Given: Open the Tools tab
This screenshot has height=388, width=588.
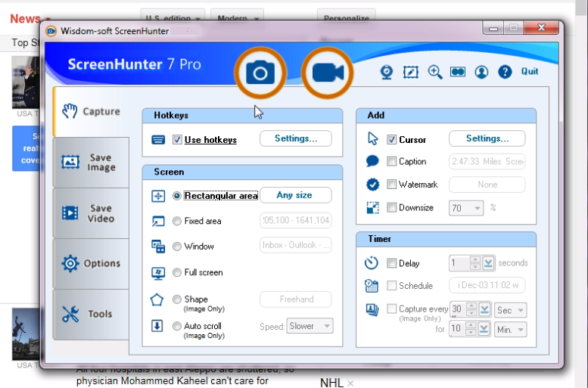Looking at the screenshot, I should click(91, 314).
